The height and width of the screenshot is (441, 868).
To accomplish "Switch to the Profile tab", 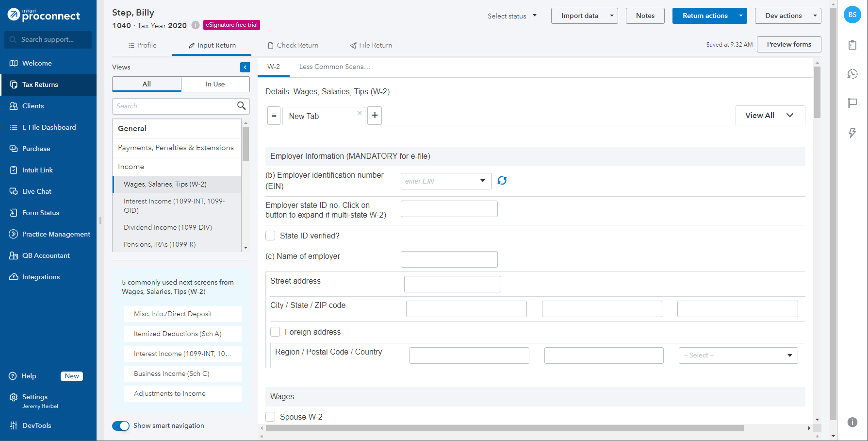I will [142, 45].
